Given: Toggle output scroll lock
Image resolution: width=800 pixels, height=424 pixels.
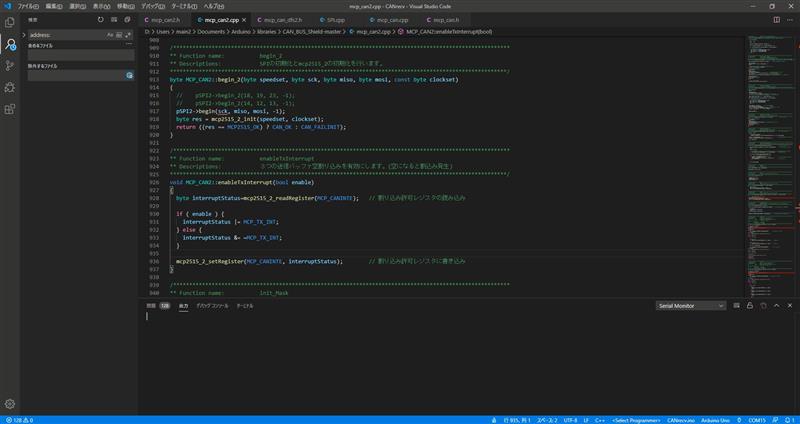Looking at the screenshot, I should point(749,306).
